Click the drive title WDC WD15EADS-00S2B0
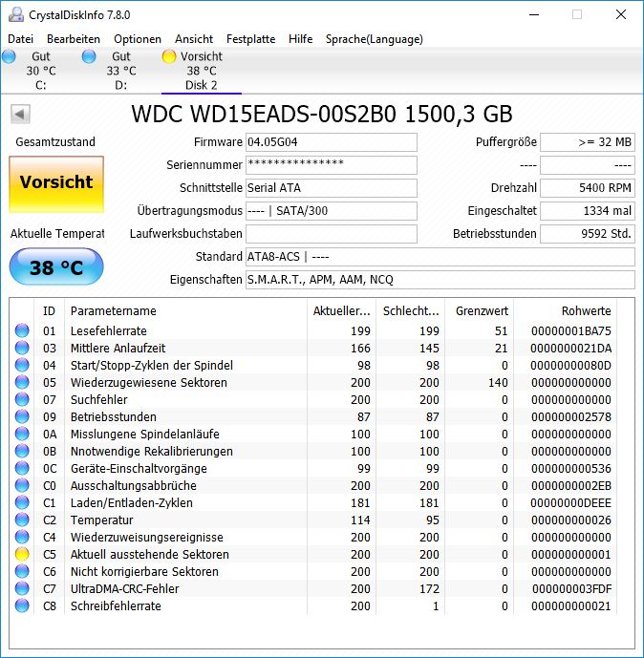Screen dimensions: 644x658 coord(264,114)
